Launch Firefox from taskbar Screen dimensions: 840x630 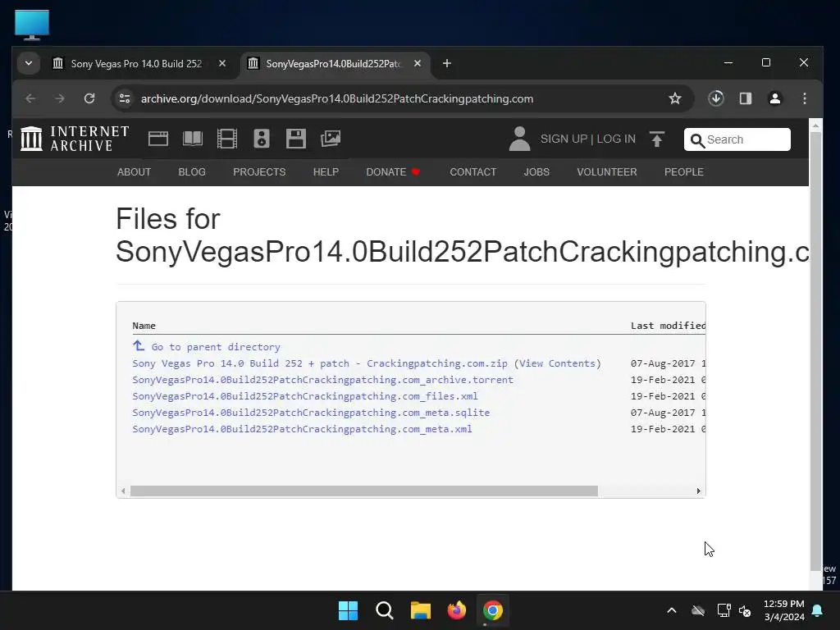(457, 610)
